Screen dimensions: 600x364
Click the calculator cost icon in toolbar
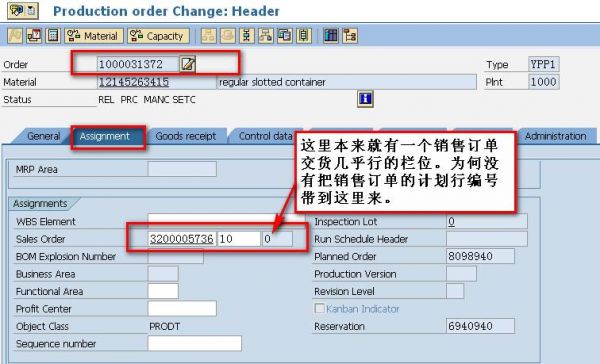point(53,36)
